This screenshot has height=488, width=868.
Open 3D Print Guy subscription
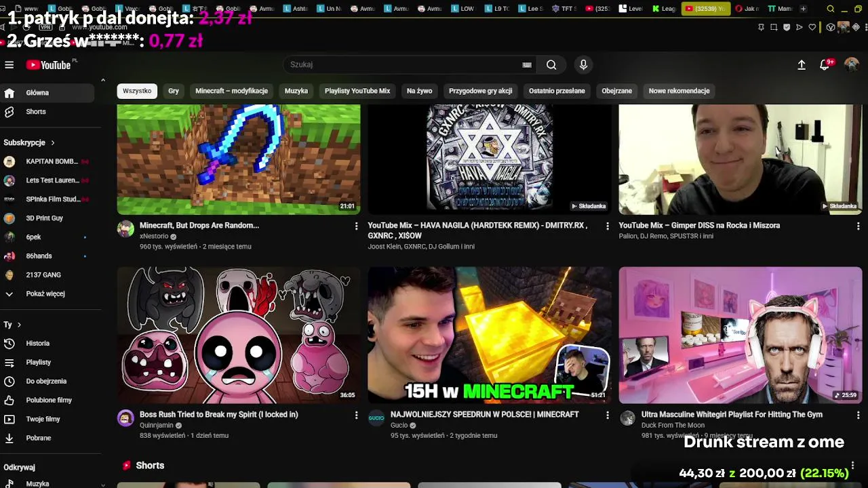tap(47, 218)
